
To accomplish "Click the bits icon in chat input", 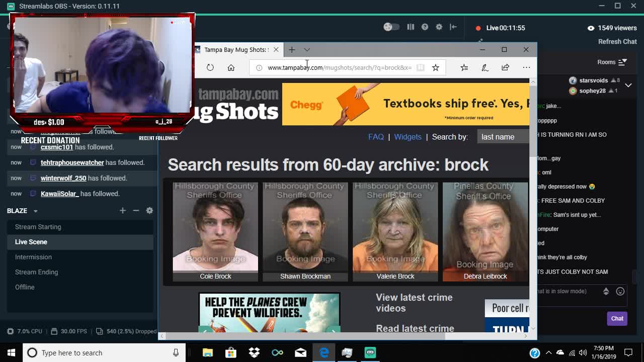I will tap(606, 292).
